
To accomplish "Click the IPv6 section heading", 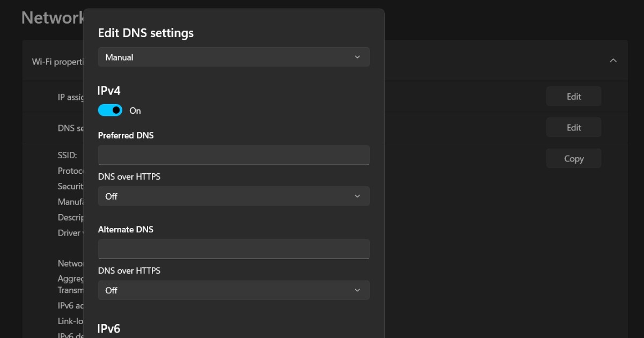I will [x=109, y=328].
